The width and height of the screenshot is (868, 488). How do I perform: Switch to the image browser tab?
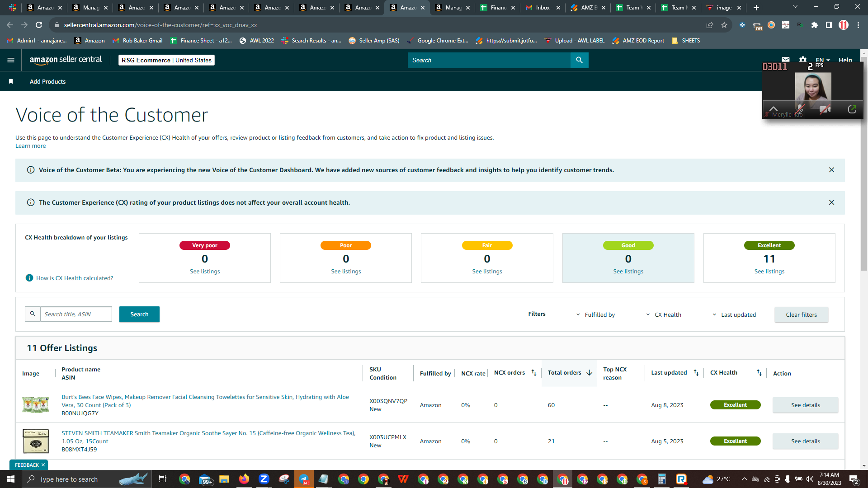(x=723, y=8)
